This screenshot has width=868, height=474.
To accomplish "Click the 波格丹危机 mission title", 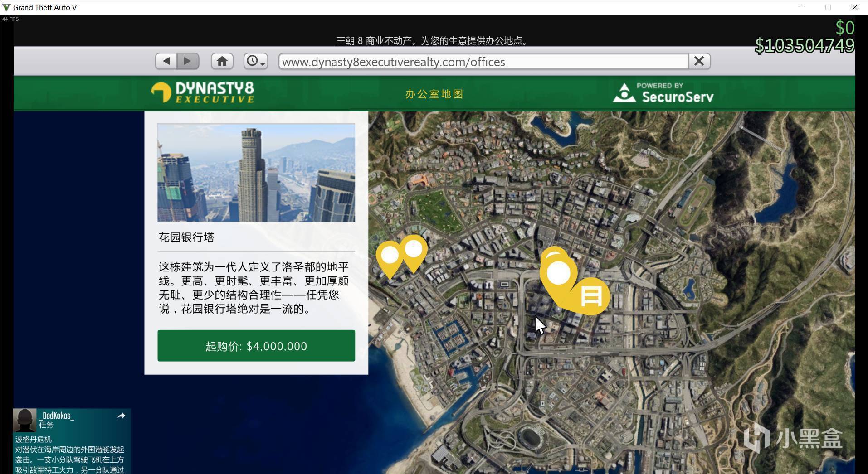I will point(34,439).
